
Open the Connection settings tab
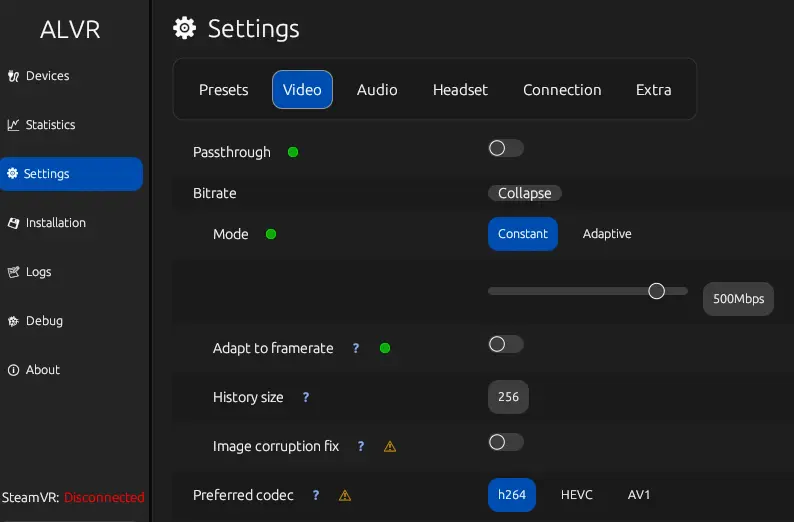pyautogui.click(x=562, y=90)
